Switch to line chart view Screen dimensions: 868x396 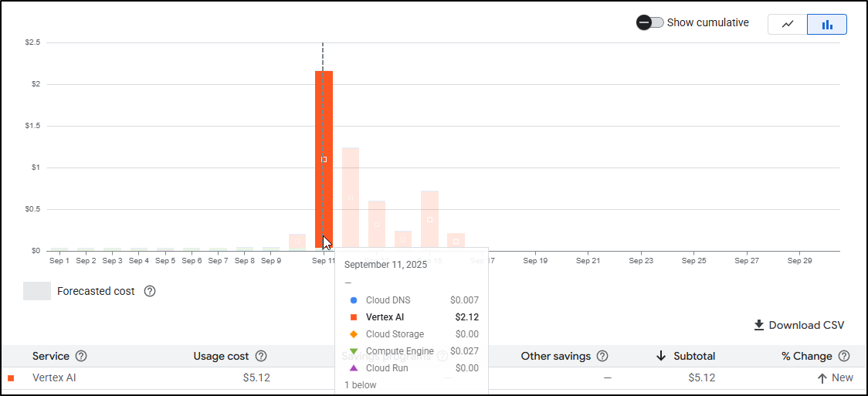tap(788, 24)
